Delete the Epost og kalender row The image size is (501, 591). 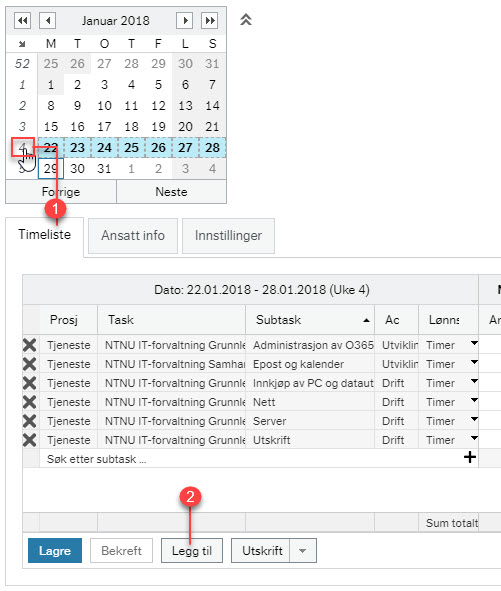tap(30, 364)
